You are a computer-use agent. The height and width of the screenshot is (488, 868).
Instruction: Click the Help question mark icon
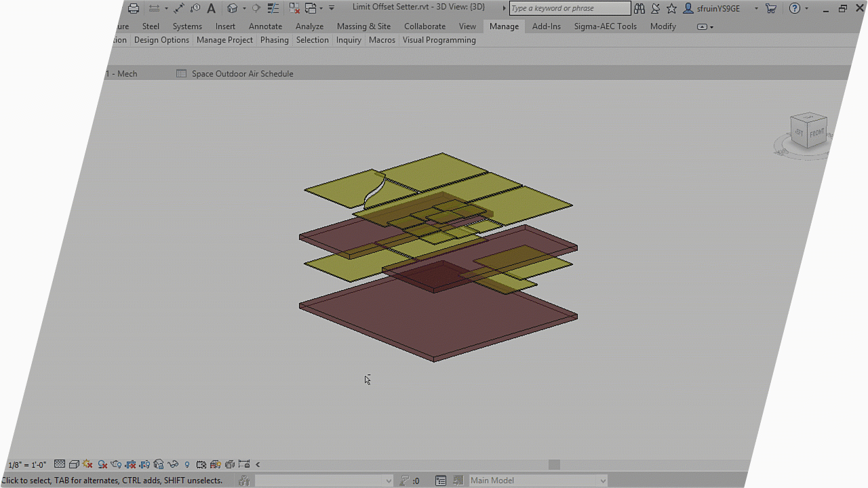795,9
